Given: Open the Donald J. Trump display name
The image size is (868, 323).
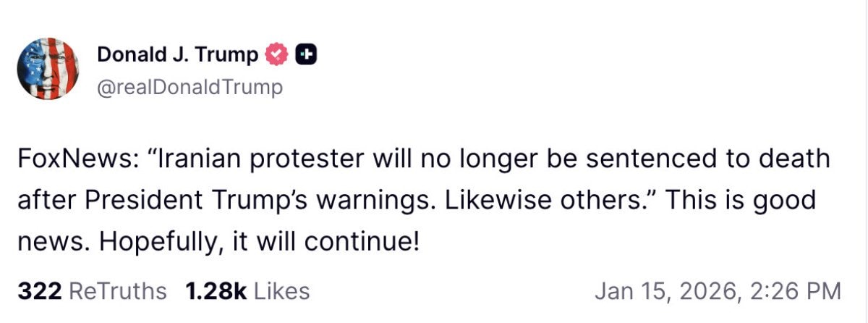Looking at the screenshot, I should (177, 54).
